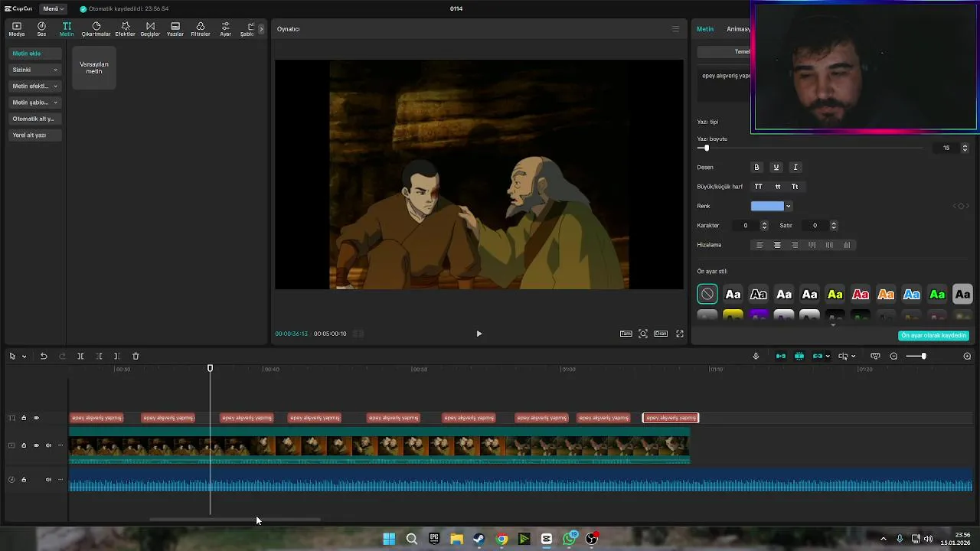Open Otomatik alt yazı option
The width and height of the screenshot is (980, 551).
35,119
